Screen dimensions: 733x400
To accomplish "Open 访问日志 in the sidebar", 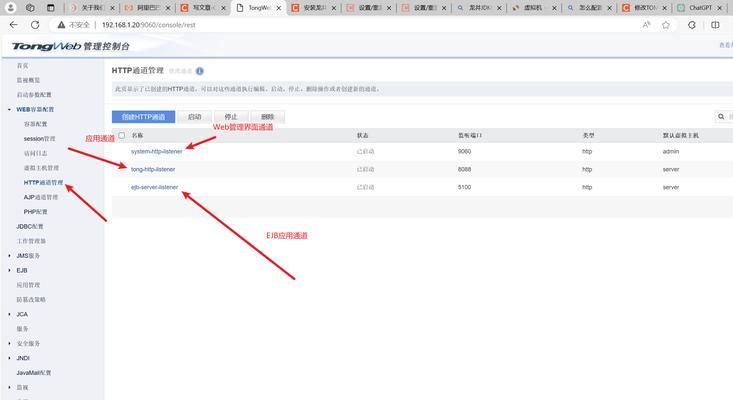I will pos(36,153).
